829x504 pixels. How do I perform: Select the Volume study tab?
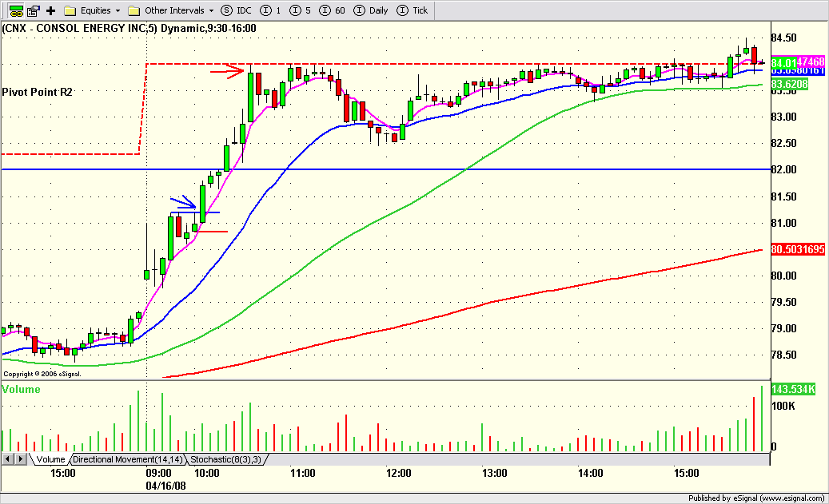[x=50, y=459]
